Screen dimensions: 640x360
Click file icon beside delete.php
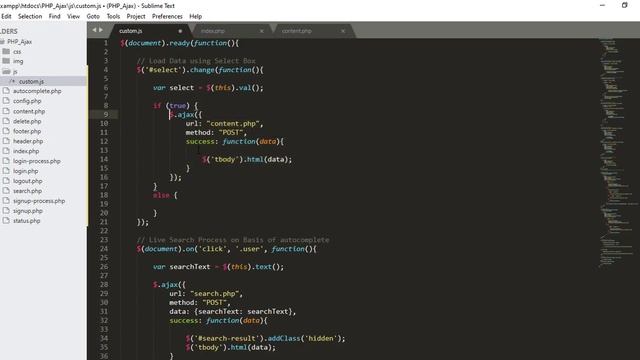coord(6,121)
